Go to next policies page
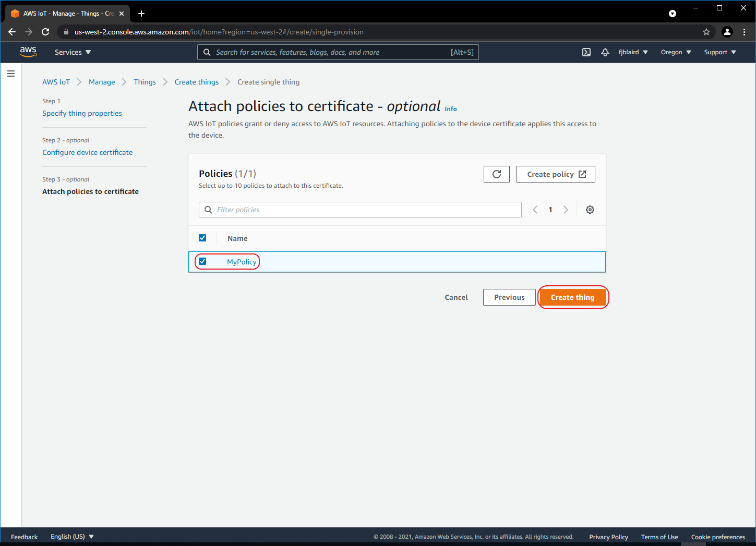This screenshot has width=756, height=546. pyautogui.click(x=566, y=210)
